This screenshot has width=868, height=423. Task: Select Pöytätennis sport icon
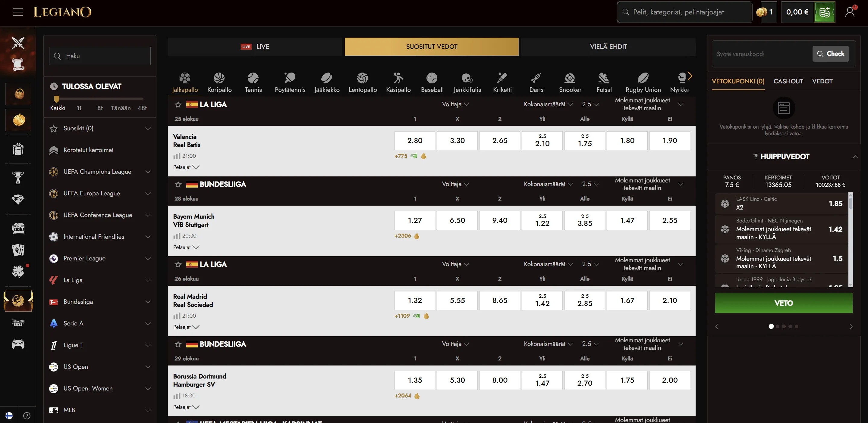(x=290, y=82)
